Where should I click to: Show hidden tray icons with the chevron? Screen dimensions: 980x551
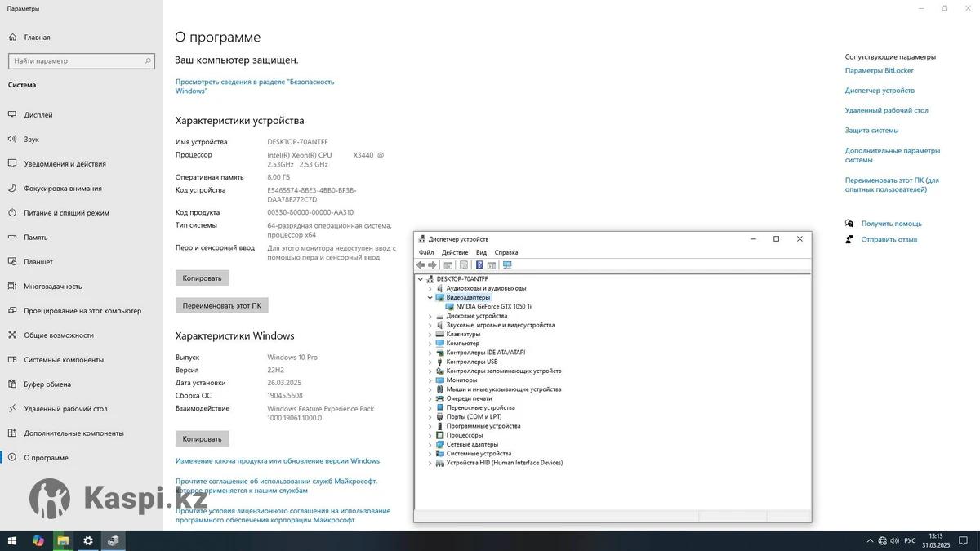871,540
